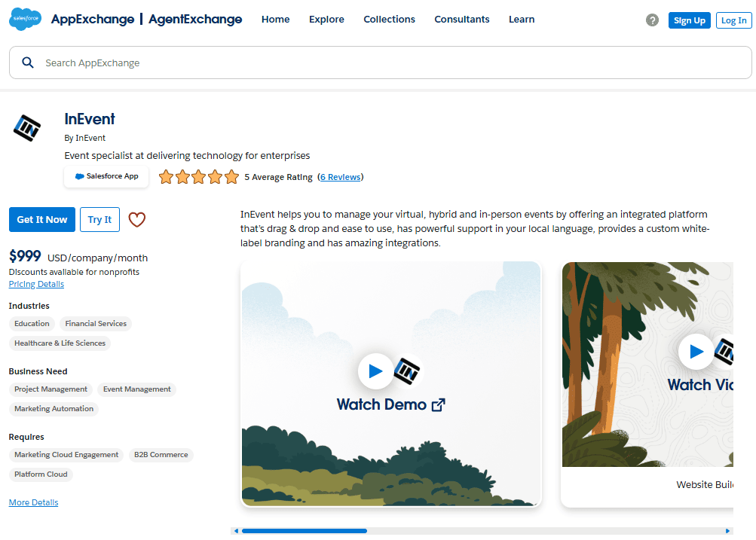Focus the Search AppExchange field

point(381,63)
